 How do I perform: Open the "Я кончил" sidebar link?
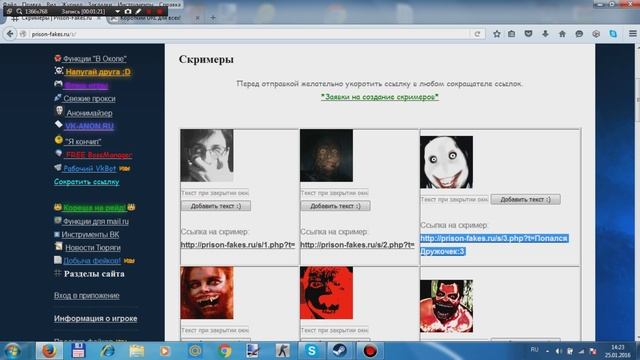coord(83,142)
